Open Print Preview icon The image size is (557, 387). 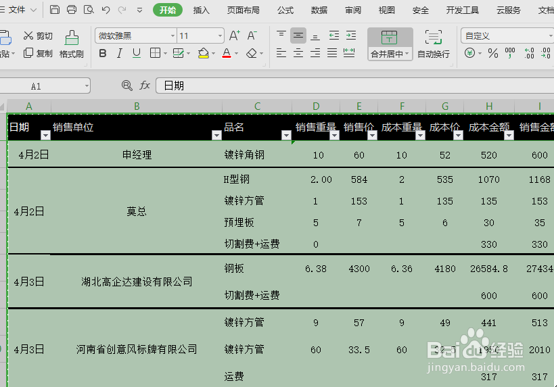click(88, 10)
